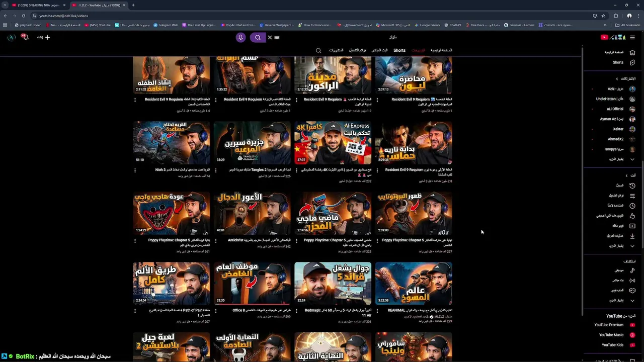Viewport: 644px width, 362px height.
Task: Clear the search box with the X icon
Action: click(x=270, y=37)
